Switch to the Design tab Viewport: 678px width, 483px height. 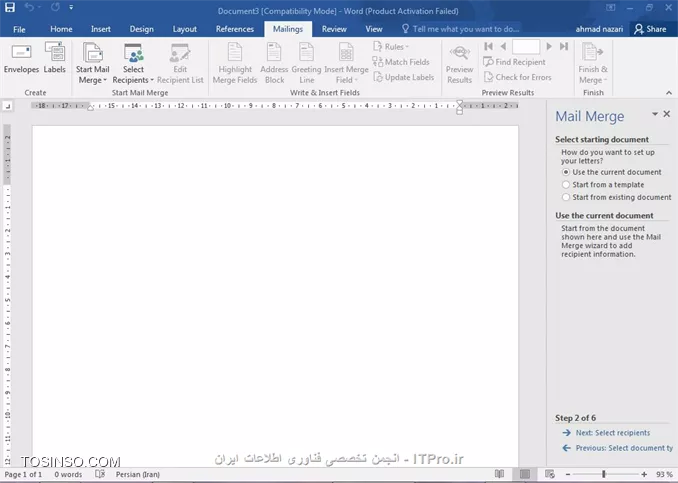click(x=141, y=29)
